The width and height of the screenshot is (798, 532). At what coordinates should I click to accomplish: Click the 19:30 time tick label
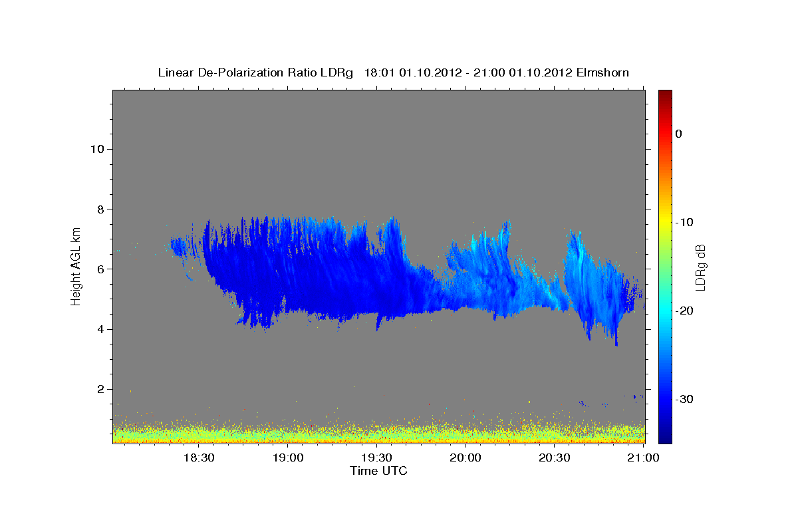[x=376, y=458]
